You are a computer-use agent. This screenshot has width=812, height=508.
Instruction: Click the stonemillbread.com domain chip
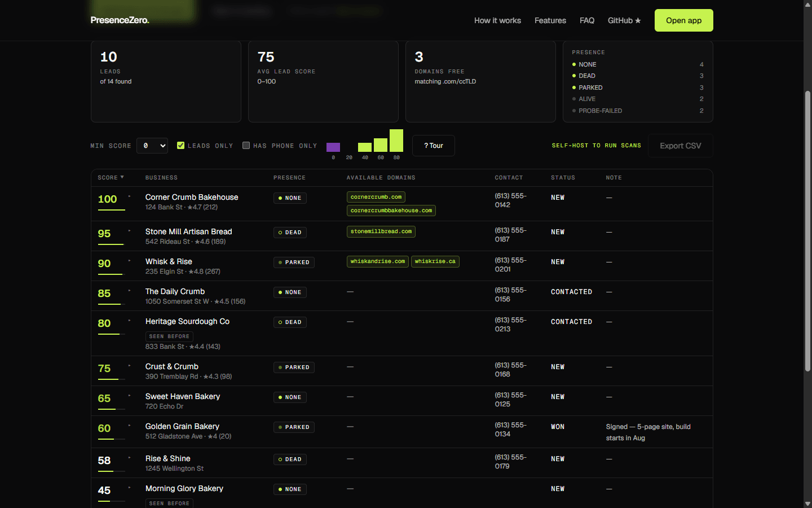click(x=381, y=231)
